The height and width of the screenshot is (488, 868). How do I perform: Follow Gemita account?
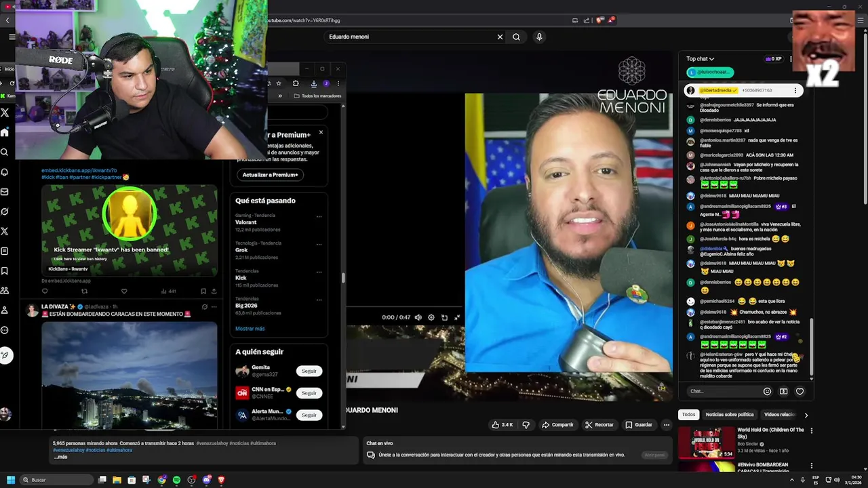(309, 371)
